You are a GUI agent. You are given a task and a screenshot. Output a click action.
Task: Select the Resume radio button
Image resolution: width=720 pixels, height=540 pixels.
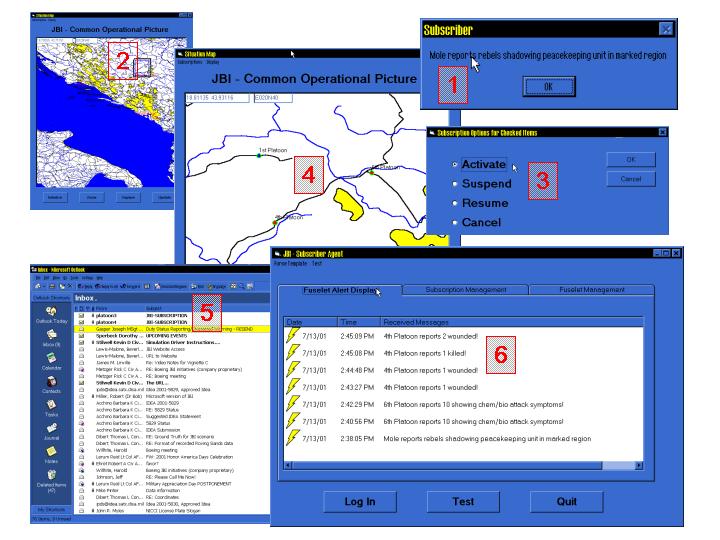click(455, 203)
